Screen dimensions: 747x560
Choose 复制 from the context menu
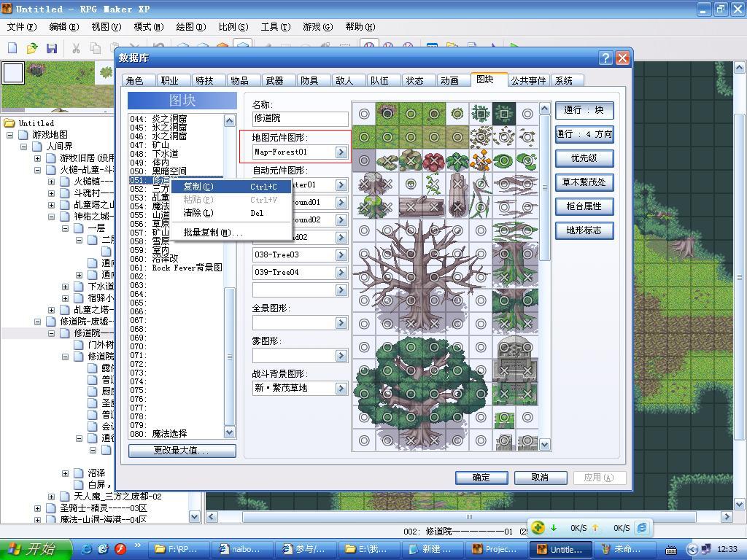click(x=231, y=187)
